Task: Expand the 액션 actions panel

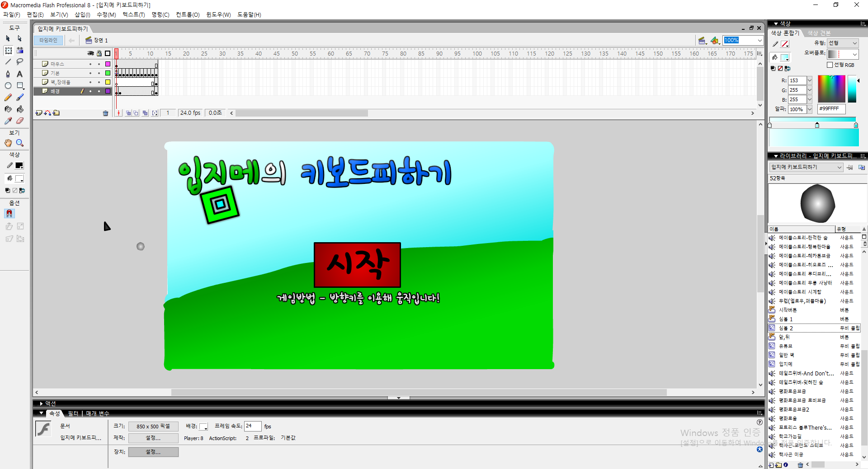Action: [x=41, y=404]
